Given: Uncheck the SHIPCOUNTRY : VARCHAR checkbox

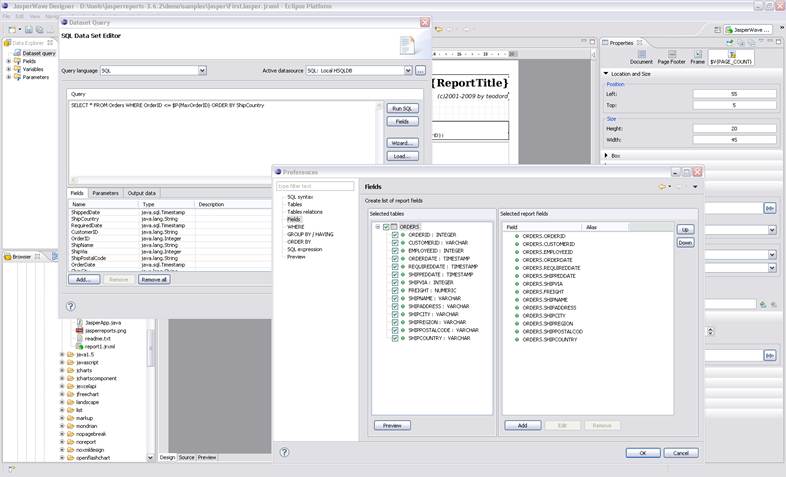Looking at the screenshot, I should (395, 338).
